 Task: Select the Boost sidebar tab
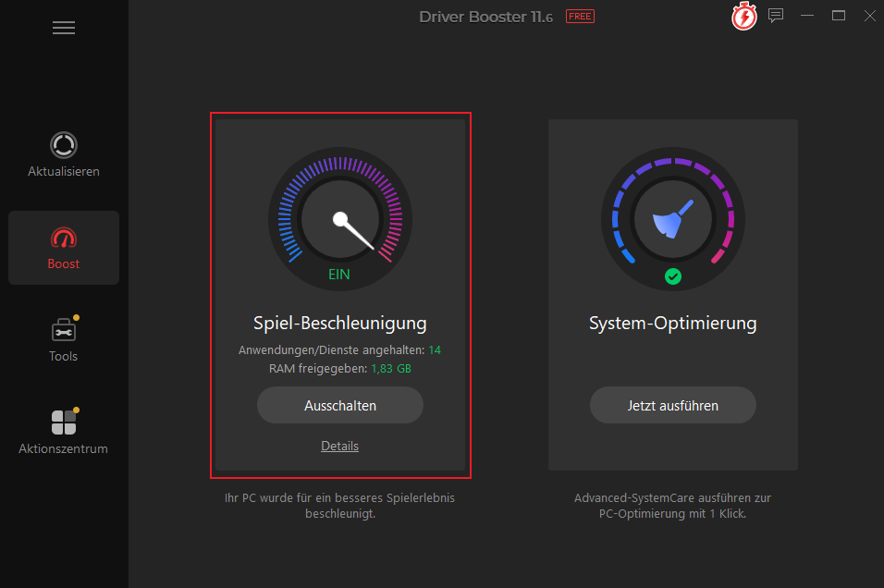click(64, 248)
